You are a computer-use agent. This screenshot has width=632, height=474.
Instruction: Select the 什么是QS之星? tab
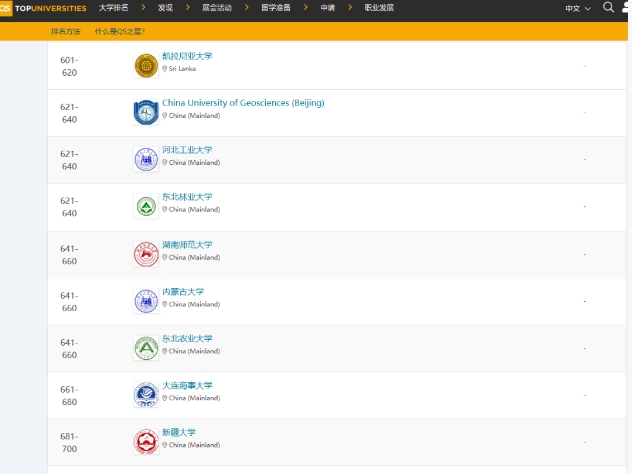(x=120, y=31)
